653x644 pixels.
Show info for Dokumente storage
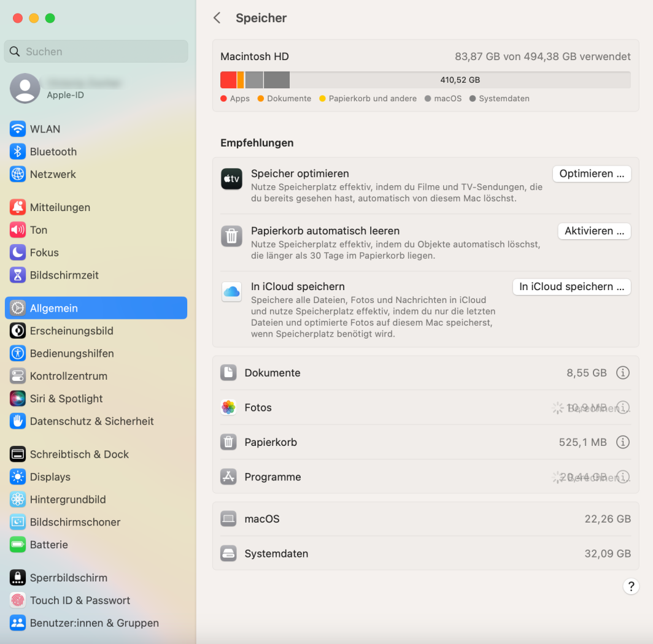(623, 373)
